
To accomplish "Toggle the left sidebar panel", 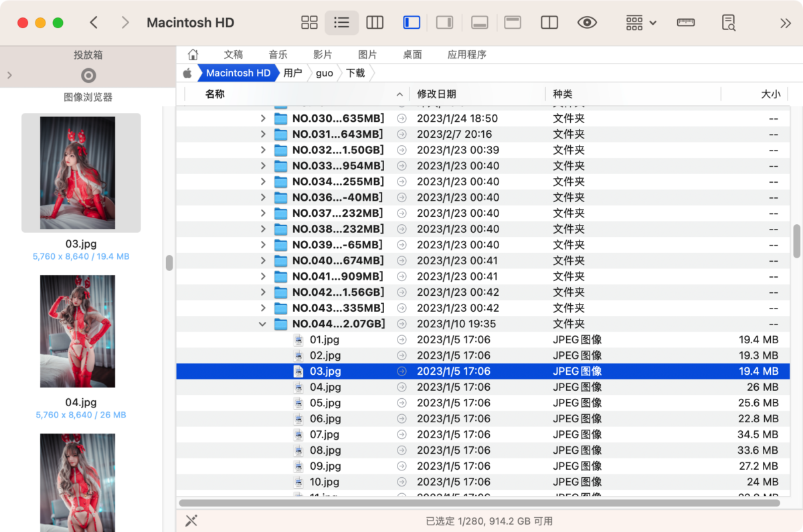I will click(x=412, y=23).
